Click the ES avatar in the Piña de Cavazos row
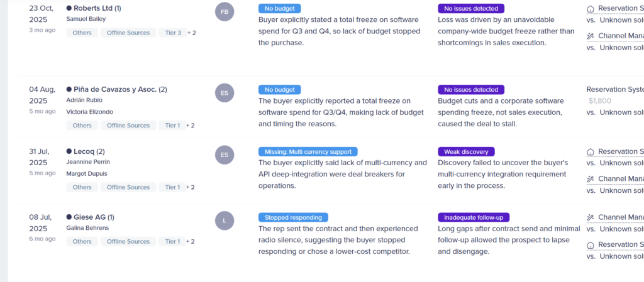 click(x=225, y=93)
